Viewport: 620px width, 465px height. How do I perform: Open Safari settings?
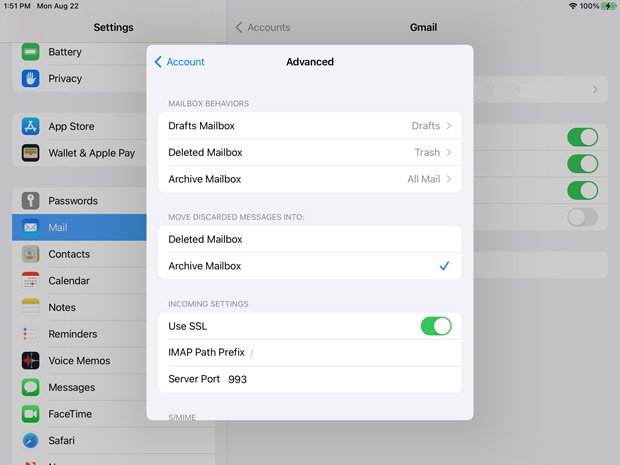tap(115, 440)
